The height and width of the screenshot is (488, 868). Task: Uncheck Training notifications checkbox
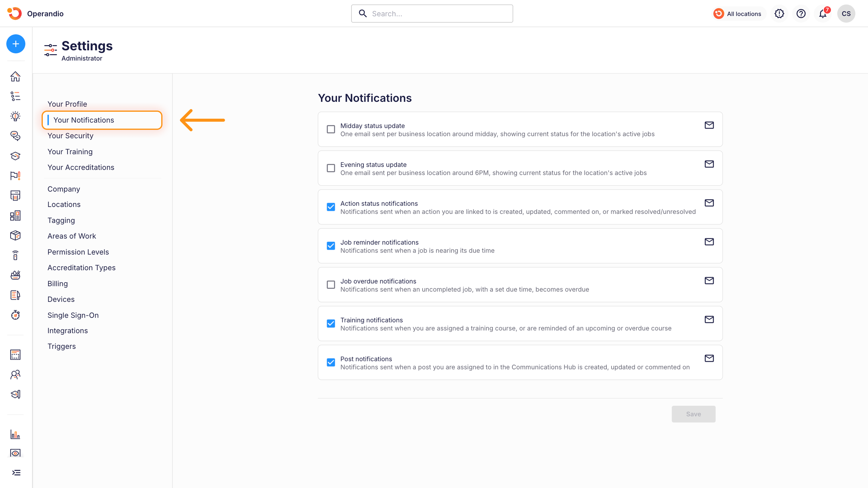[x=331, y=324]
